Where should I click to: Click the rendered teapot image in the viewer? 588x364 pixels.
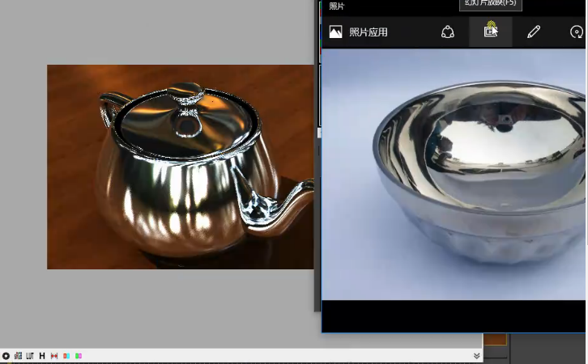pyautogui.click(x=181, y=167)
